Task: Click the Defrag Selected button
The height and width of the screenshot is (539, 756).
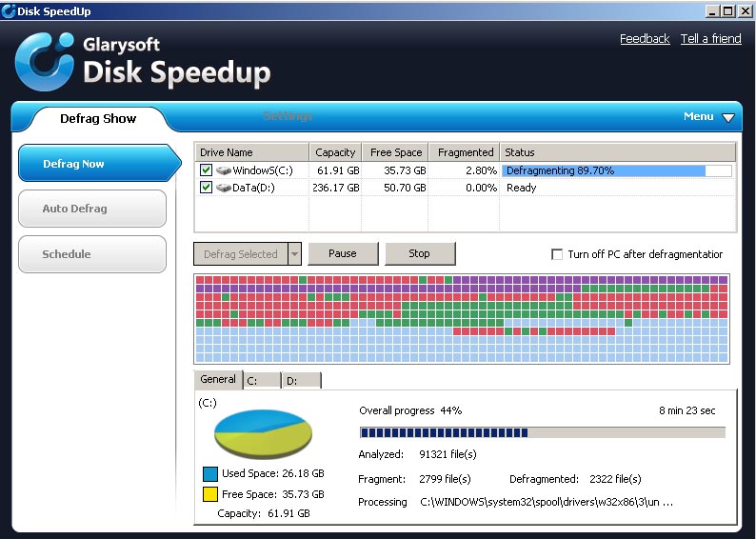Action: [241, 253]
